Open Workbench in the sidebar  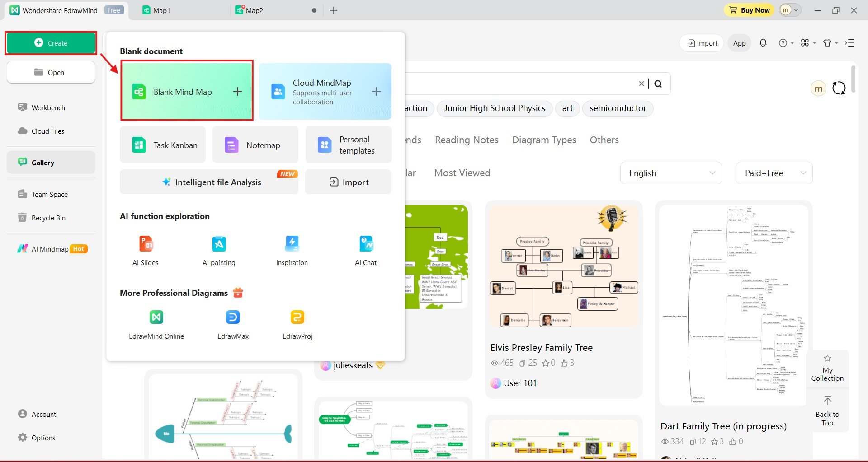pyautogui.click(x=48, y=107)
